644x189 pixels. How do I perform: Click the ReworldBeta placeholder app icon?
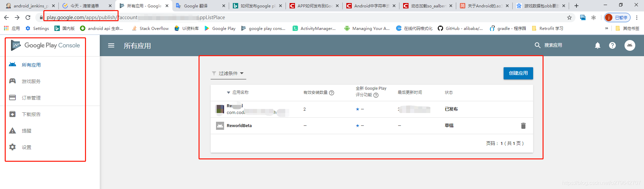[220, 126]
